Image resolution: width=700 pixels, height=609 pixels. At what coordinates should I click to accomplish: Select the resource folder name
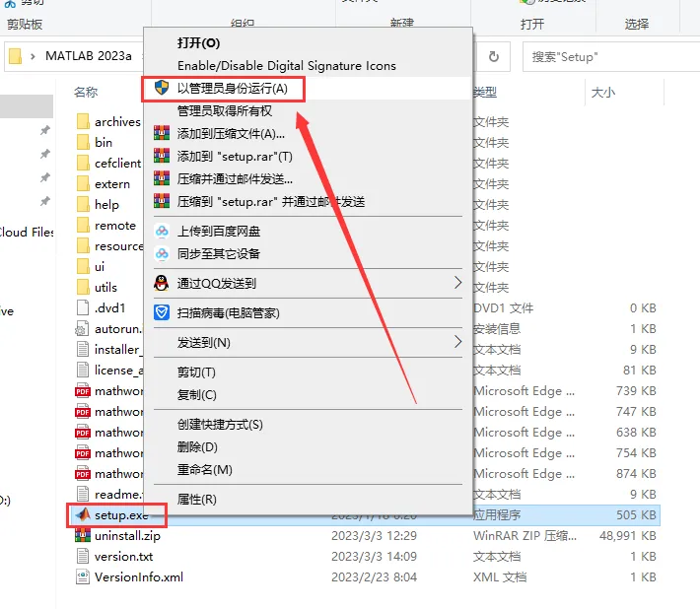tap(118, 245)
